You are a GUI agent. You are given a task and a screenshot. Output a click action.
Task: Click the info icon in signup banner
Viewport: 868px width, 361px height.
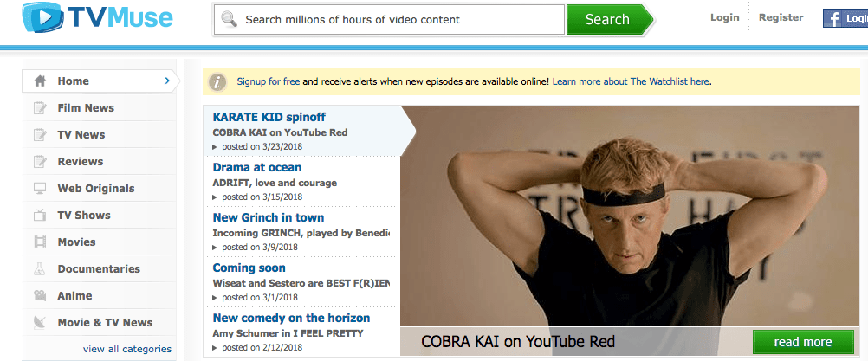(x=217, y=82)
